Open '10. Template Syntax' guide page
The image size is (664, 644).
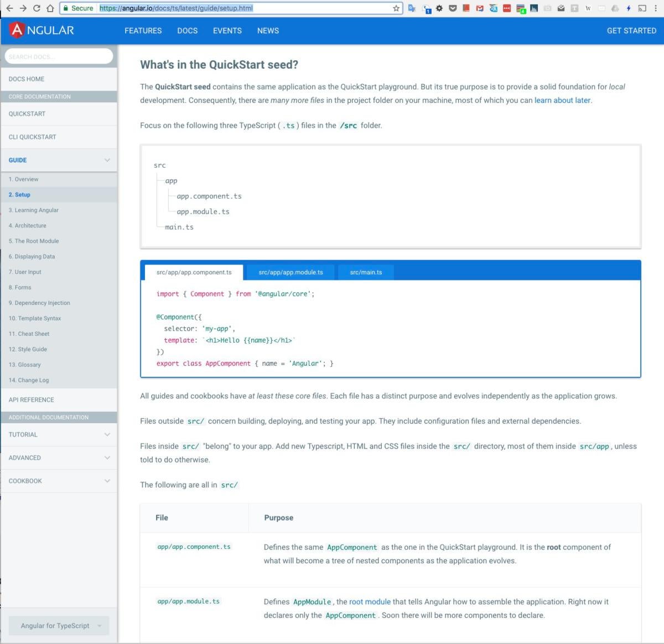[59, 319]
